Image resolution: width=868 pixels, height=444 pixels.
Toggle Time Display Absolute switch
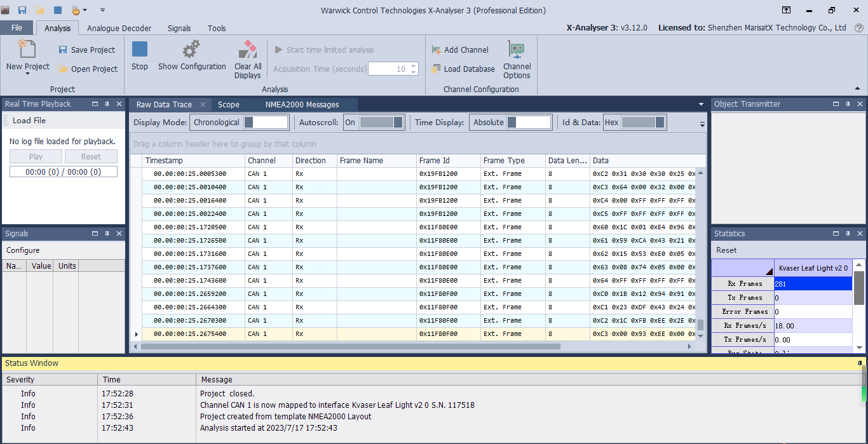point(528,123)
